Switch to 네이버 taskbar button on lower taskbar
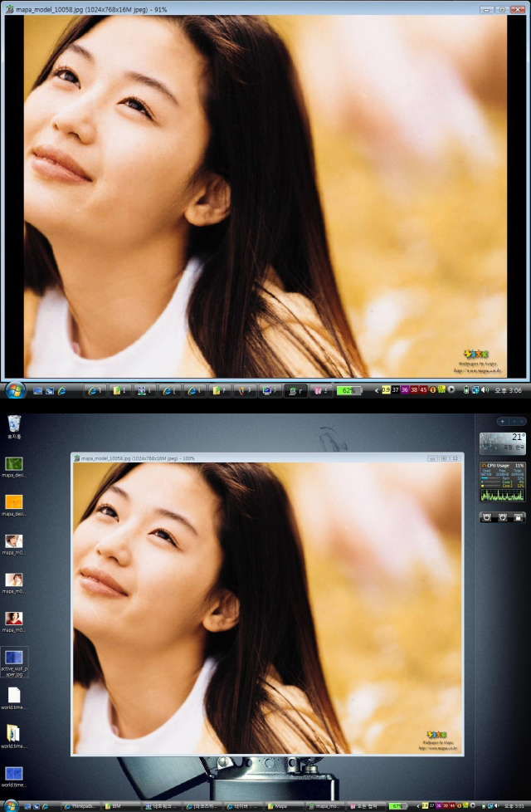The image size is (531, 812). click(244, 806)
